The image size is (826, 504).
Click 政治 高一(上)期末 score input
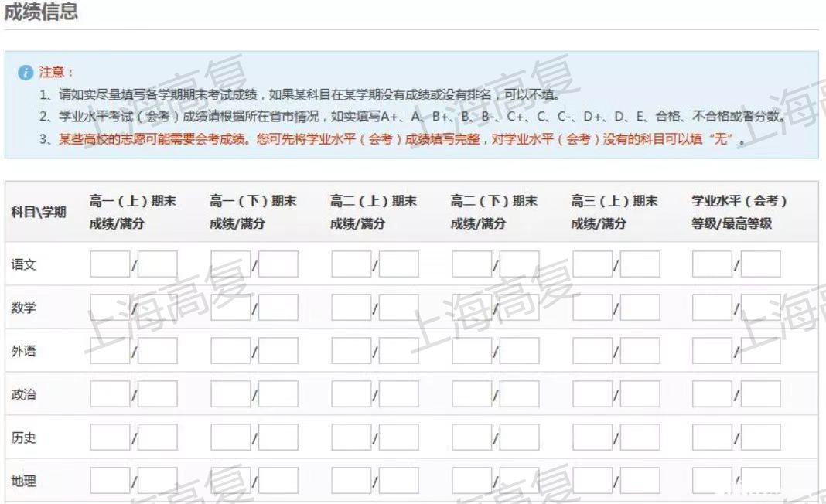(x=109, y=394)
